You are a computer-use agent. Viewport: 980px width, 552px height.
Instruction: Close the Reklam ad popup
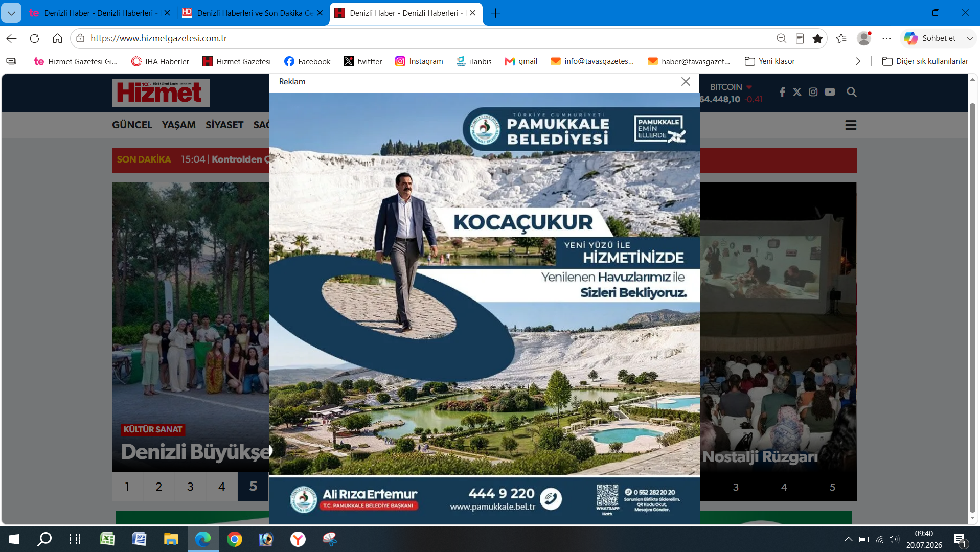686,82
